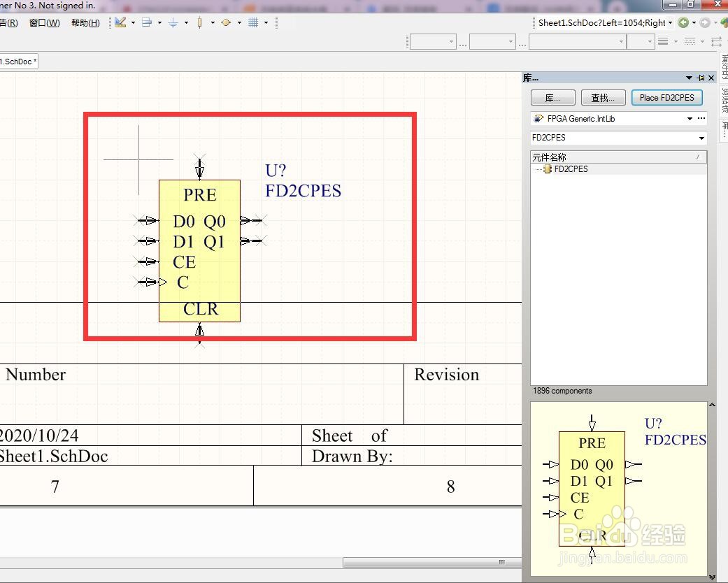Viewport: 728px width, 583px height.
Task: Click Place FD2CPES button
Action: point(666,97)
